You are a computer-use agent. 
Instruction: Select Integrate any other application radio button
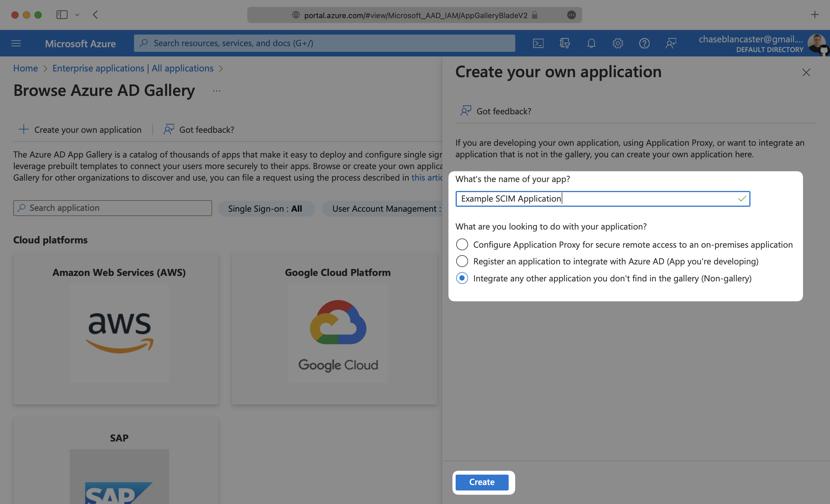click(x=462, y=277)
